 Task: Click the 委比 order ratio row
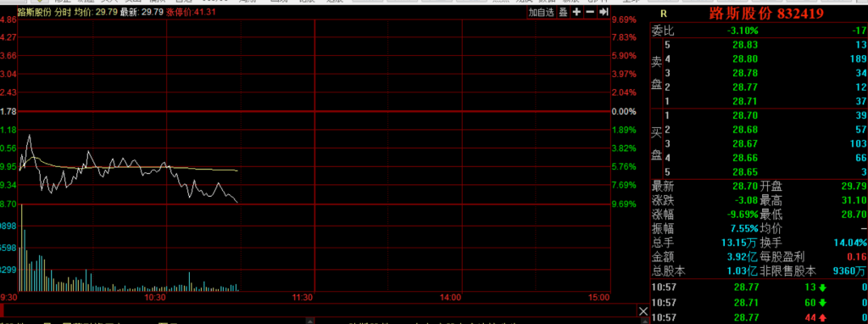pyautogui.click(x=759, y=31)
